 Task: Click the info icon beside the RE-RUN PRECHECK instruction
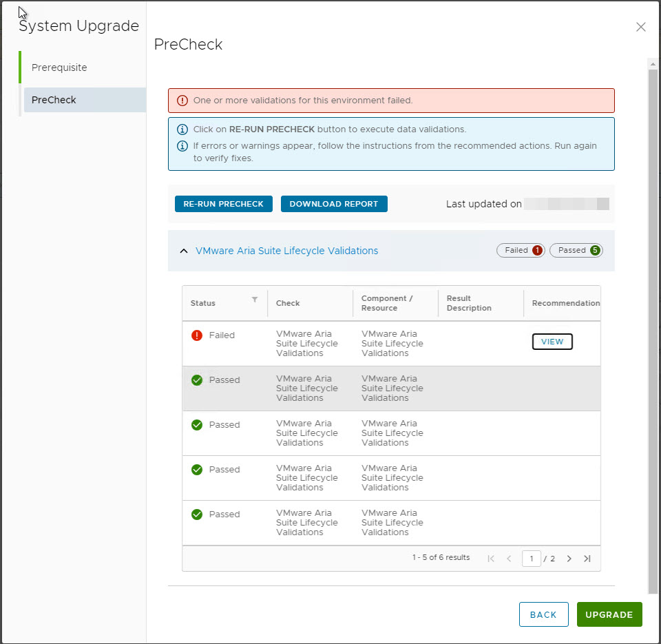(182, 129)
